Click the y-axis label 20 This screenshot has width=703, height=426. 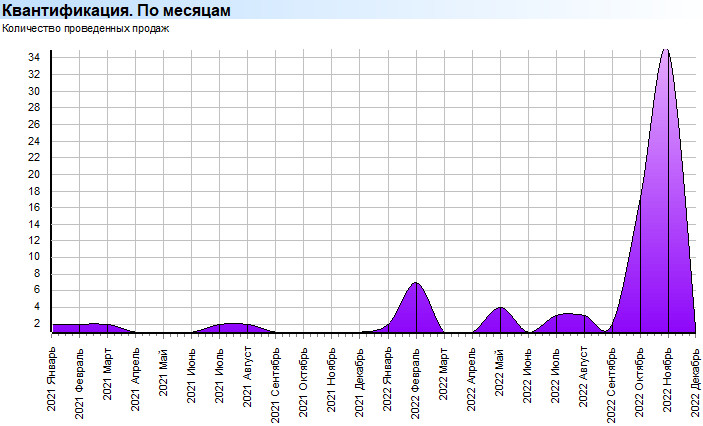34,174
